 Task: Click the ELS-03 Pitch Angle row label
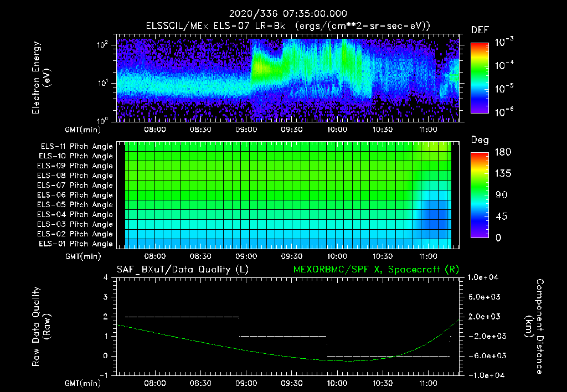click(75, 224)
